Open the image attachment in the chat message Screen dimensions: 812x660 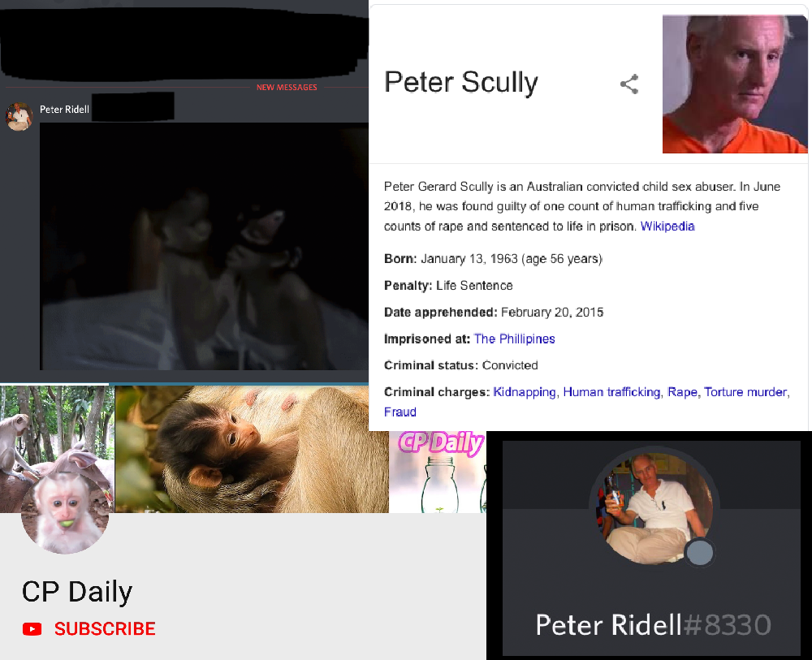point(204,247)
